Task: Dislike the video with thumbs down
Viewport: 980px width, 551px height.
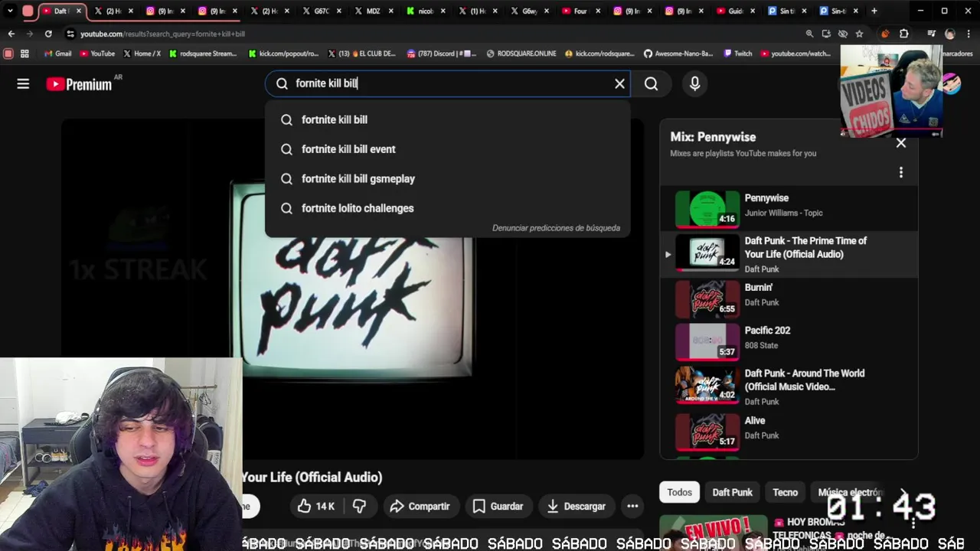Action: [359, 506]
